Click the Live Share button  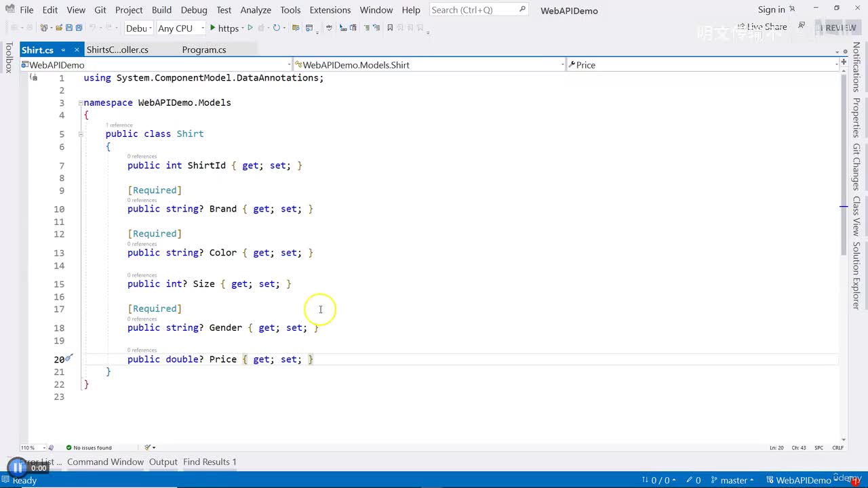pyautogui.click(x=761, y=26)
